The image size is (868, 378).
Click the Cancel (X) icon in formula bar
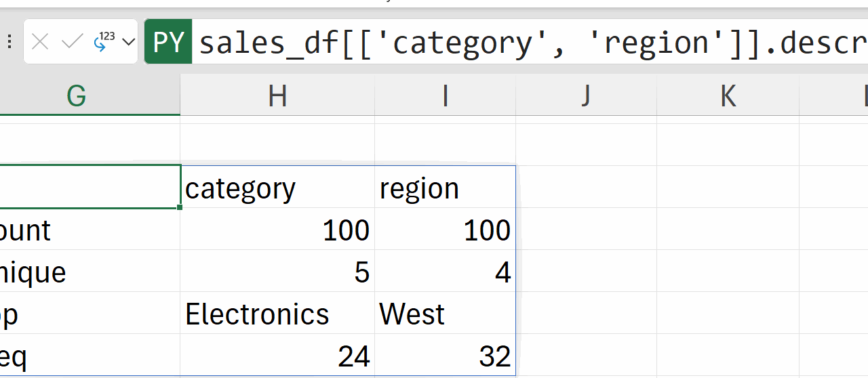click(x=40, y=43)
